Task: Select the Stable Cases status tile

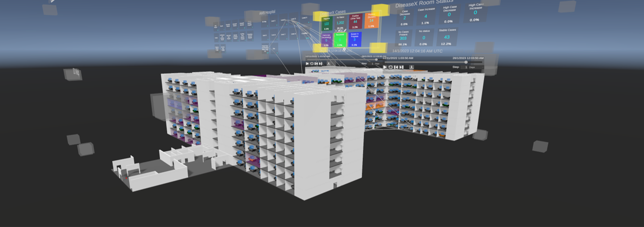Action: (447, 38)
